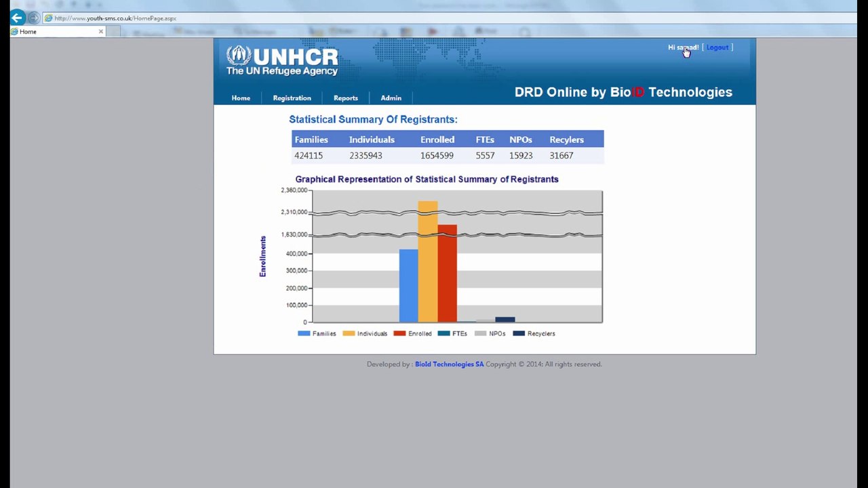Viewport: 868px width, 488px height.
Task: Go back with the browser back arrow
Action: pyautogui.click(x=18, y=18)
